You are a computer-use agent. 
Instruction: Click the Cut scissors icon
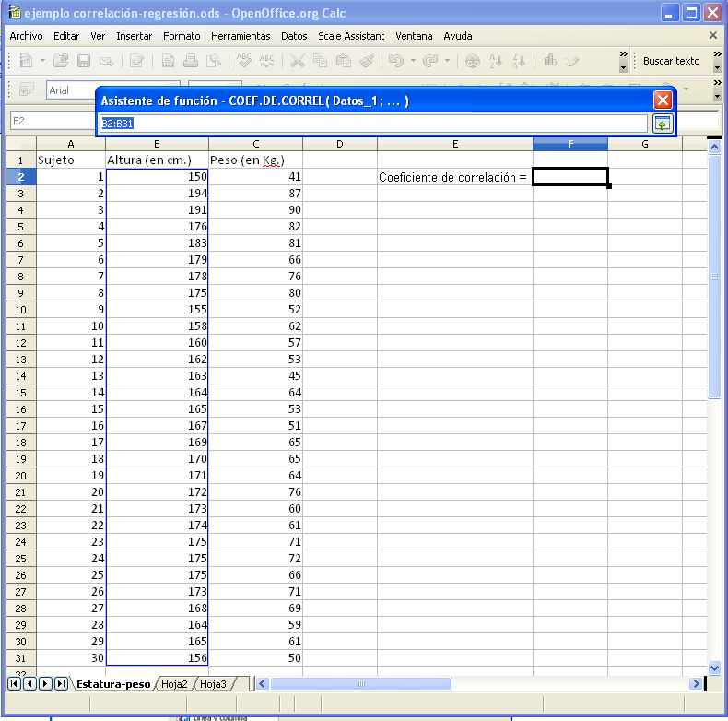(x=297, y=62)
